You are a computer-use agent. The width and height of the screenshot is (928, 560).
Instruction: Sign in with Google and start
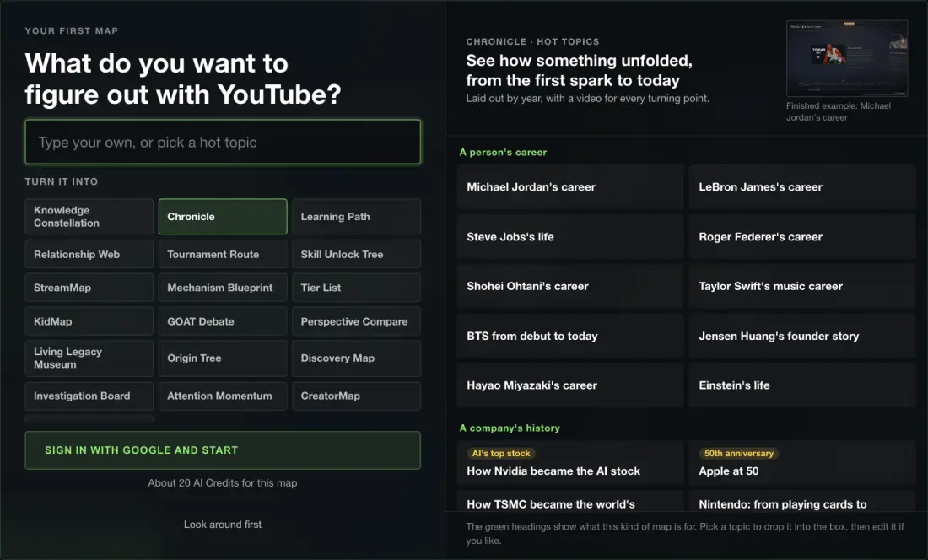pyautogui.click(x=223, y=450)
